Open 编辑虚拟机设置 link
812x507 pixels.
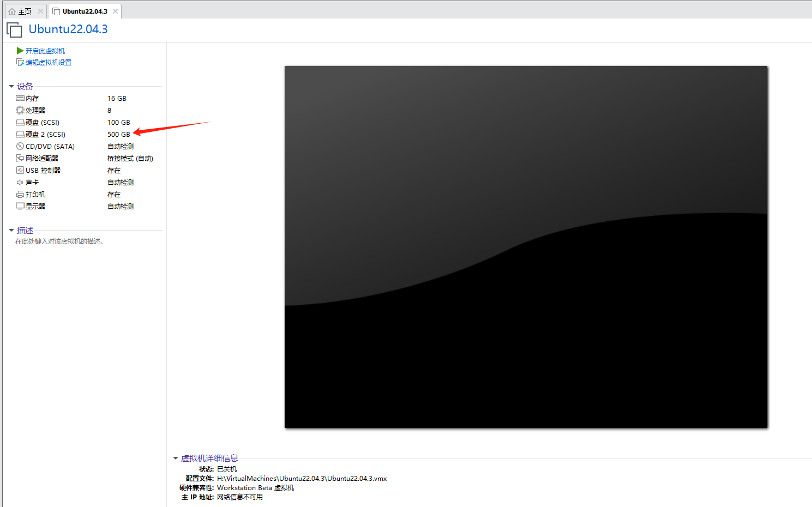(x=49, y=63)
